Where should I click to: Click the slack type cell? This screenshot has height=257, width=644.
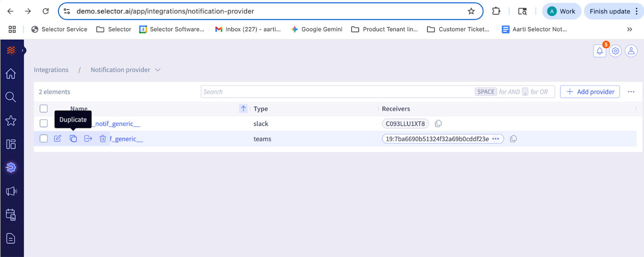point(261,124)
